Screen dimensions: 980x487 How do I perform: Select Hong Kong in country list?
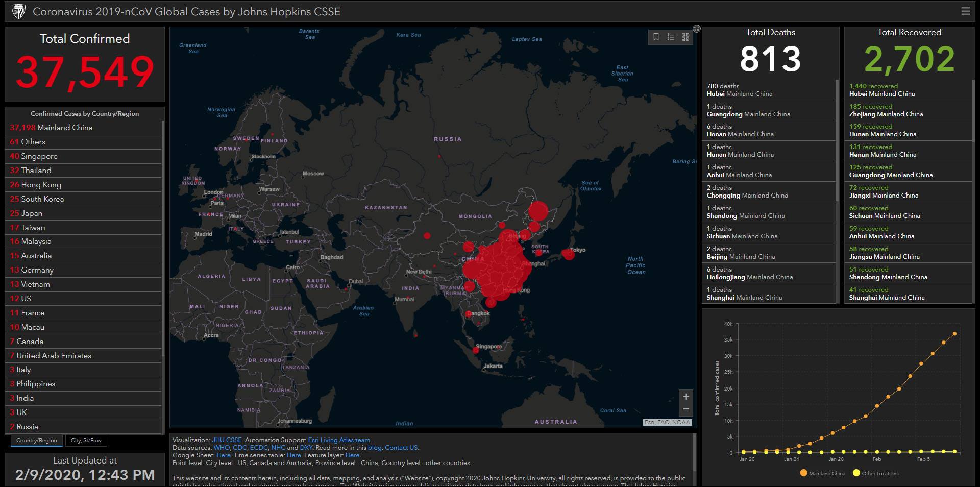(x=83, y=185)
